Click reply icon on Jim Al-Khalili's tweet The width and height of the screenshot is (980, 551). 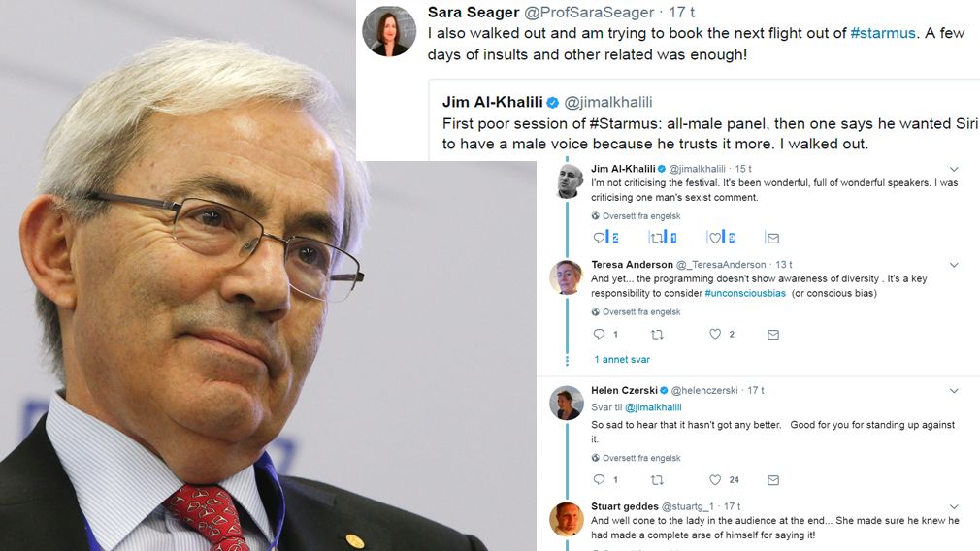tap(599, 238)
